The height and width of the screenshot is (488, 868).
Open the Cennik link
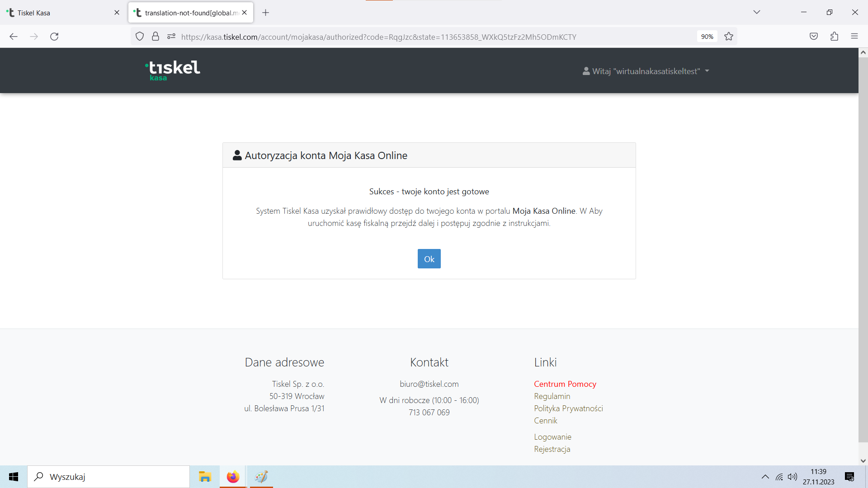click(546, 421)
